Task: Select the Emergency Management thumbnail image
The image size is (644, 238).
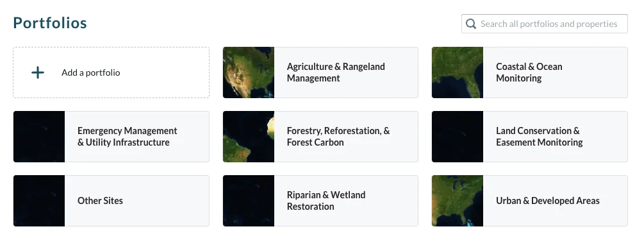Action: point(39,137)
